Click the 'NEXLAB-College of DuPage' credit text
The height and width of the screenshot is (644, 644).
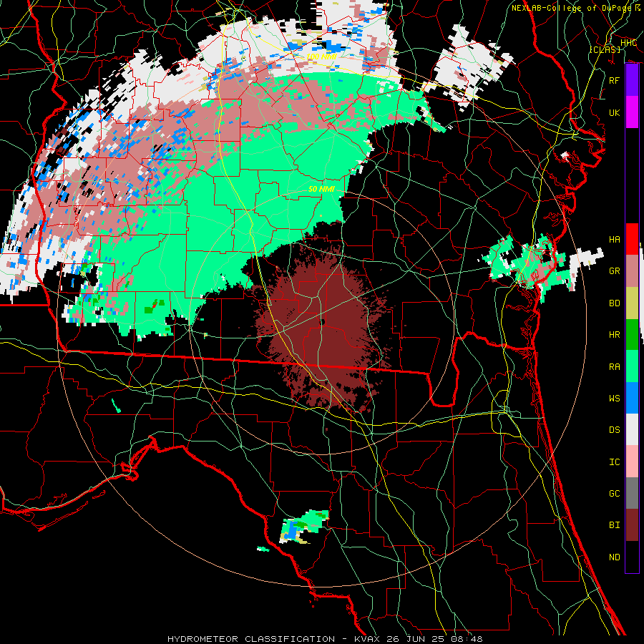(571, 8)
